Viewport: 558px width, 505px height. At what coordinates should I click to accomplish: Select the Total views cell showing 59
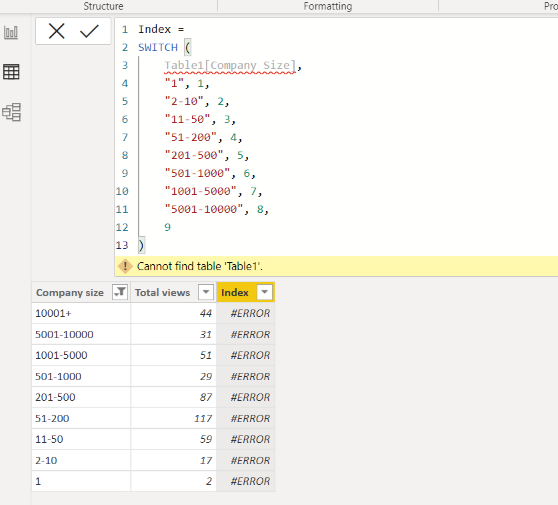pyautogui.click(x=174, y=439)
